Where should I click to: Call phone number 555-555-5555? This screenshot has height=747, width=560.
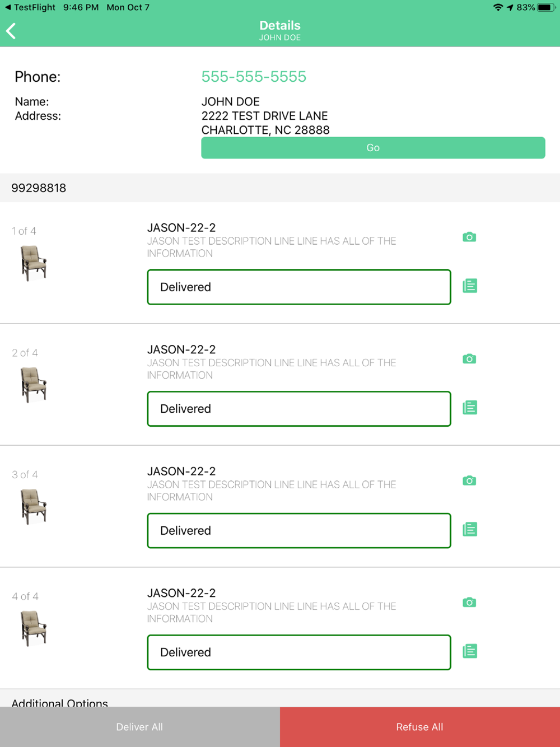pos(254,77)
